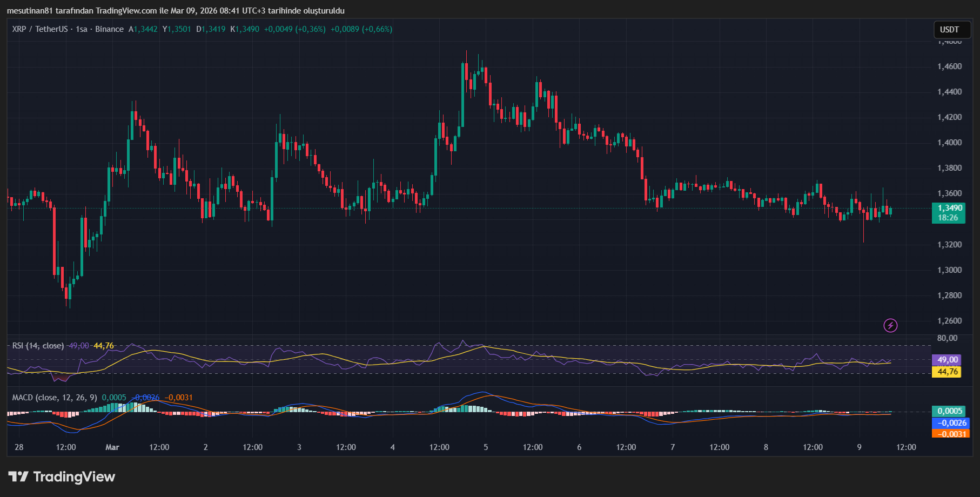Screen dimensions: 980x497
Task: Click the Mar label on the time axis
Action: tap(112, 447)
